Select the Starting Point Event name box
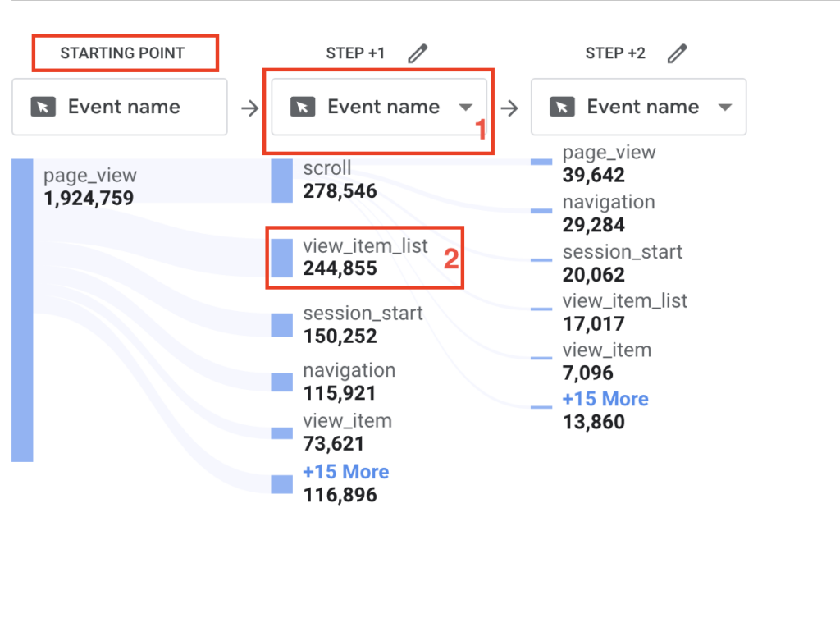Screen dimensions: 840x641 click(x=120, y=107)
